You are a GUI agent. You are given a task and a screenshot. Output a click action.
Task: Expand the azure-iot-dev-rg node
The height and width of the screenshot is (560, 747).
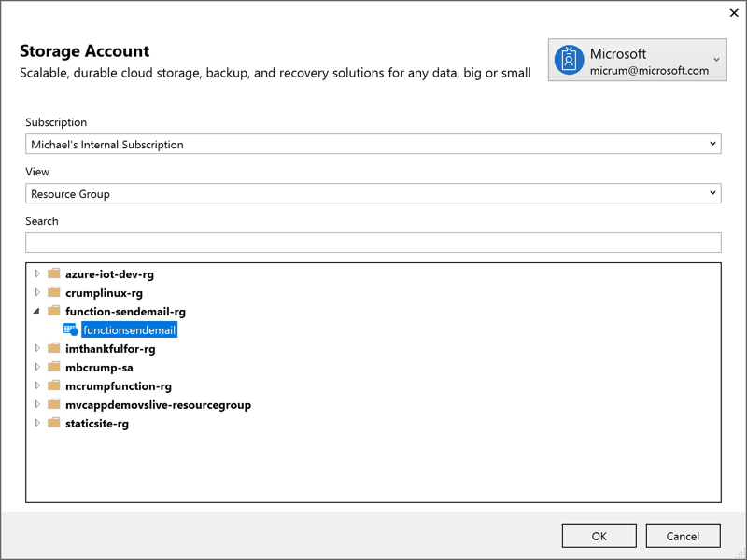[x=37, y=273]
